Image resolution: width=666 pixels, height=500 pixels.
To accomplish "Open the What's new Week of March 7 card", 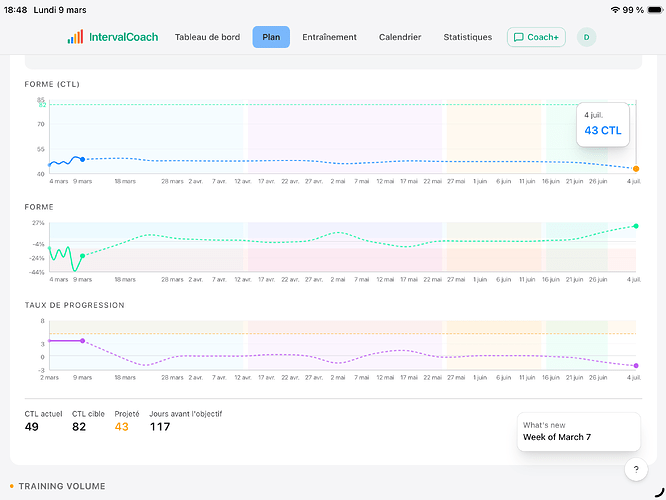I will click(578, 431).
